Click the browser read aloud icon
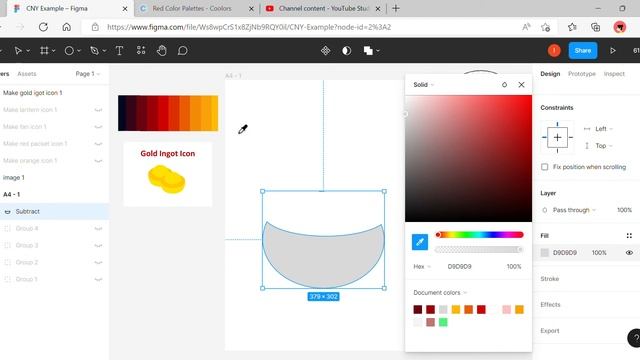Screen dimensions: 640x360 pos(526,27)
